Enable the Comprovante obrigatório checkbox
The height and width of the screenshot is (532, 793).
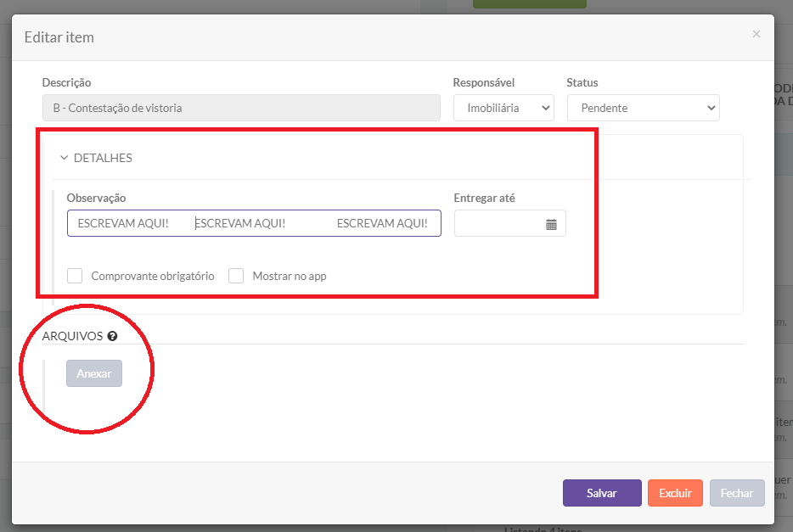pyautogui.click(x=75, y=276)
